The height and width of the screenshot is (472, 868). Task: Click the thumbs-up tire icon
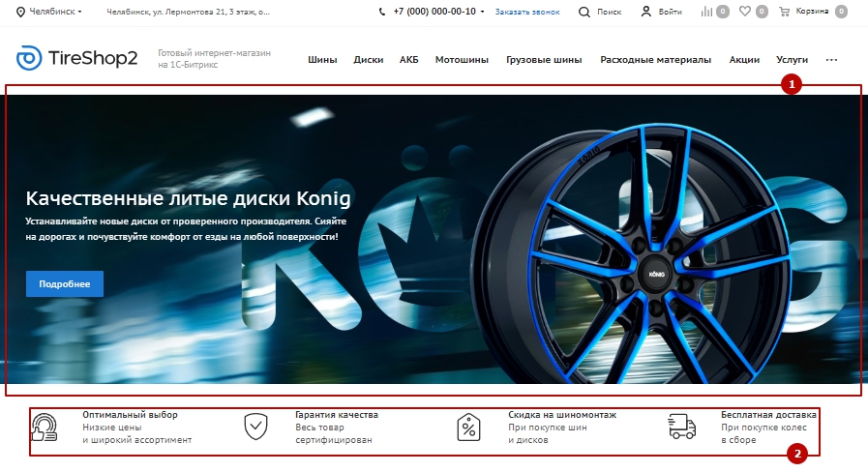pos(45,428)
